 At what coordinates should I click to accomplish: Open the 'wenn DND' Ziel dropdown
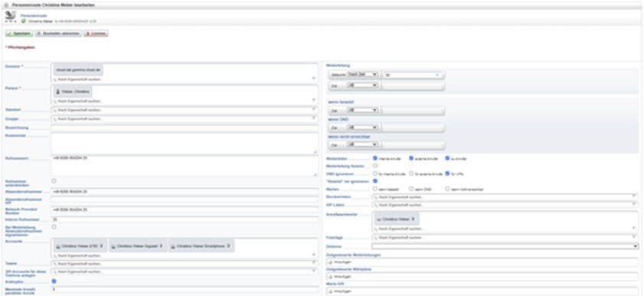pyautogui.click(x=362, y=127)
